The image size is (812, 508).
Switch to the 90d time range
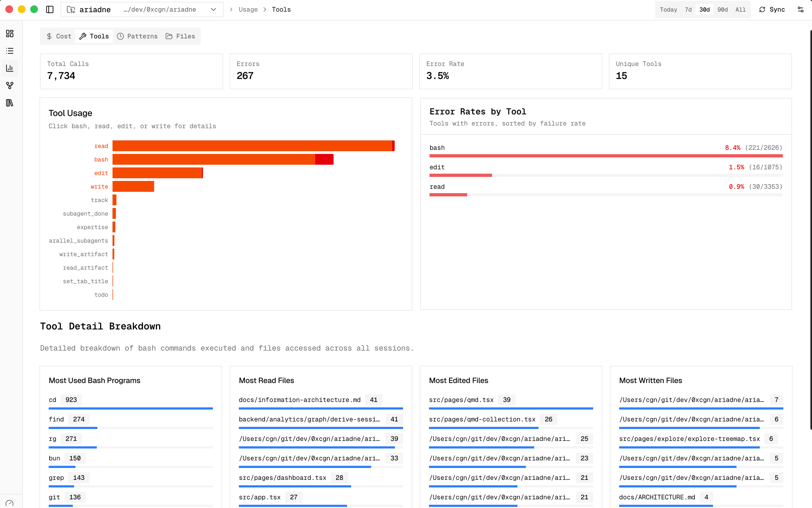point(723,9)
